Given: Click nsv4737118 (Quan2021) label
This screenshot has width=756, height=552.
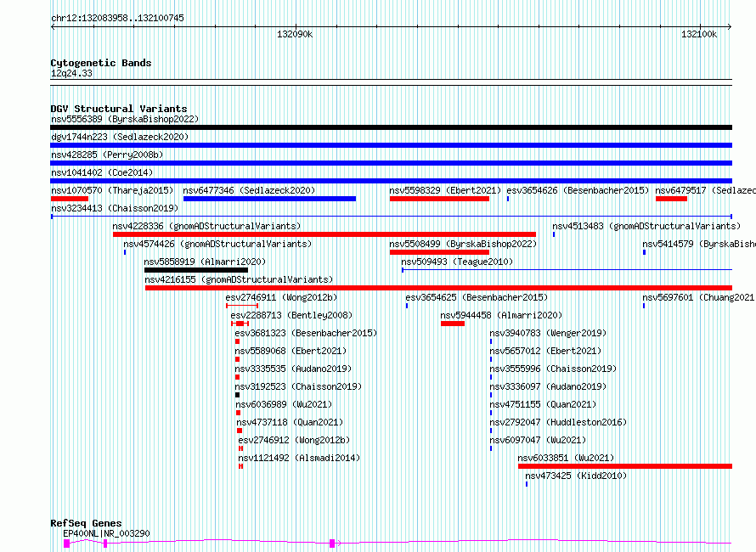Looking at the screenshot, I should coord(290,422).
